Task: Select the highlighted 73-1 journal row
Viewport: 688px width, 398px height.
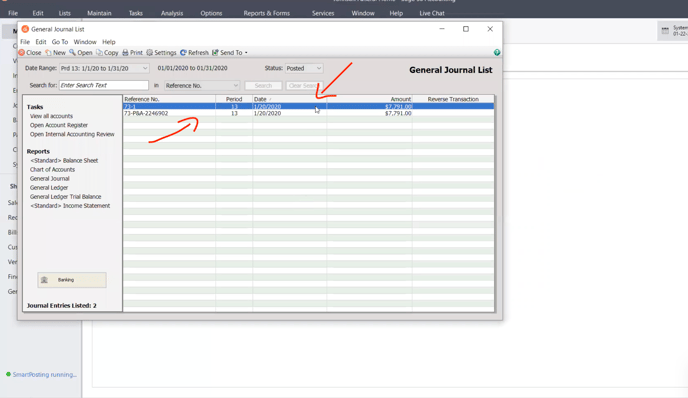Action: coord(308,106)
